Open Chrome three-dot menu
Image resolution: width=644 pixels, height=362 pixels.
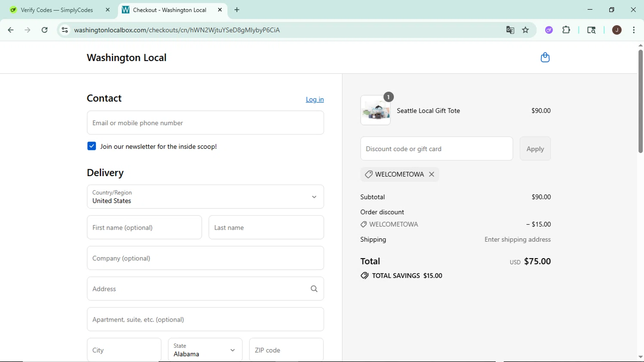tap(634, 30)
